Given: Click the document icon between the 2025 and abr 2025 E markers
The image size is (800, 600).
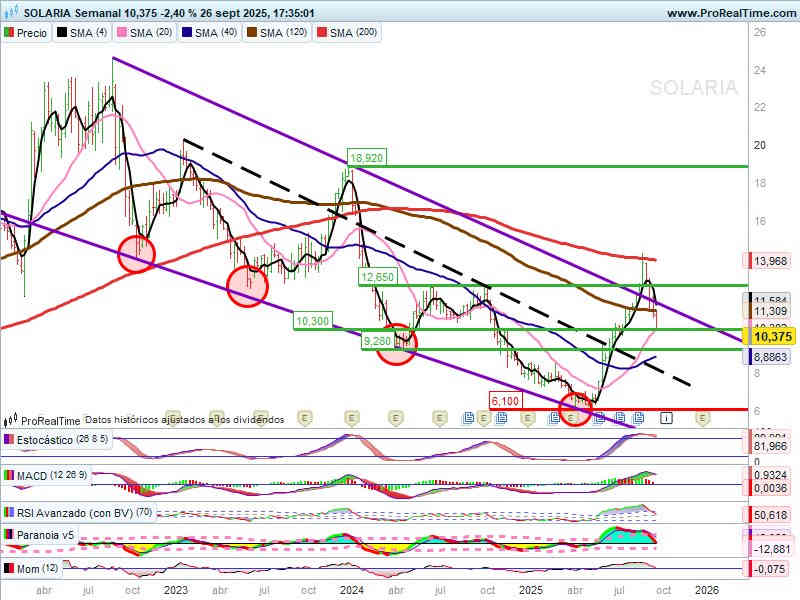Looking at the screenshot, I should coord(555,418).
